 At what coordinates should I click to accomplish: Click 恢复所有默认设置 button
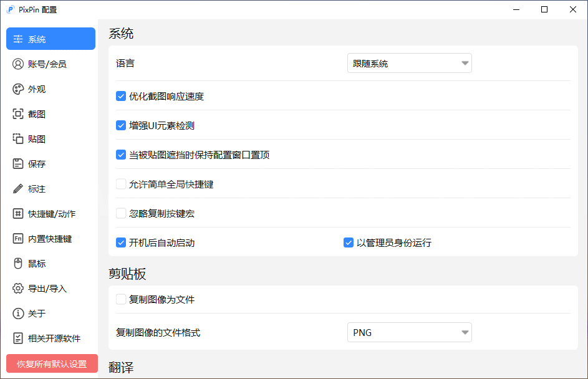coord(52,364)
